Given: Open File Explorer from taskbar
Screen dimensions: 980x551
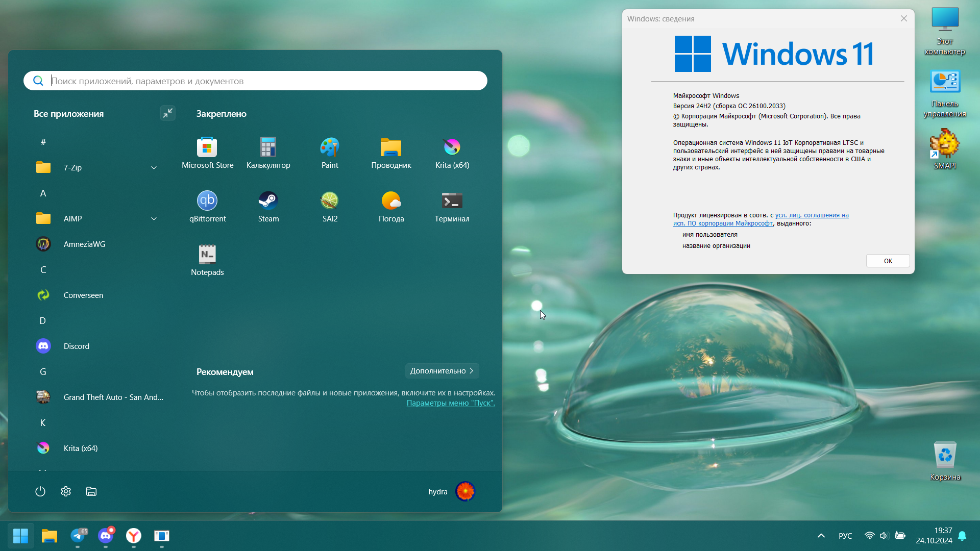Looking at the screenshot, I should click(50, 536).
